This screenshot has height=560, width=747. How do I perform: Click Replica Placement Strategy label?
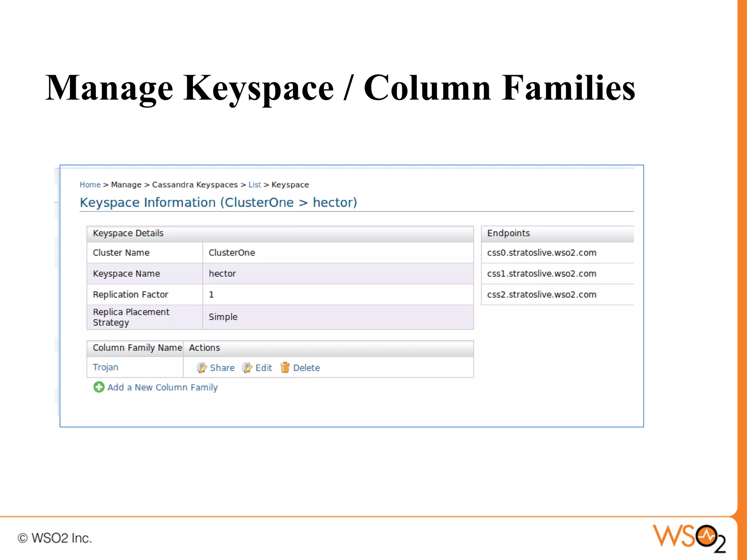tap(131, 317)
